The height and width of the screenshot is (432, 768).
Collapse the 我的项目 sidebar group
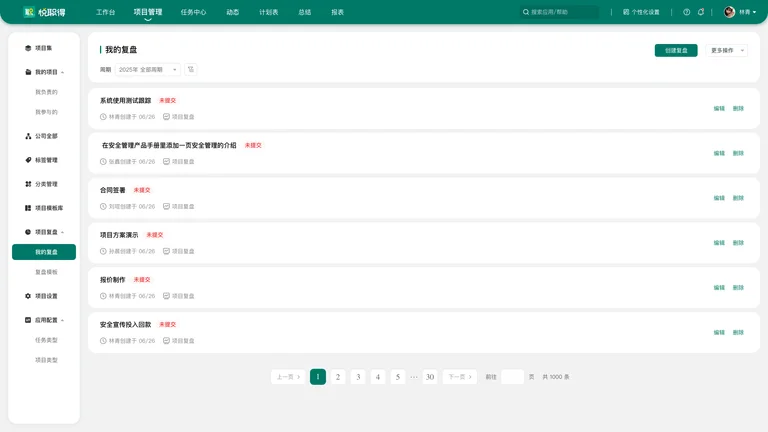click(63, 72)
